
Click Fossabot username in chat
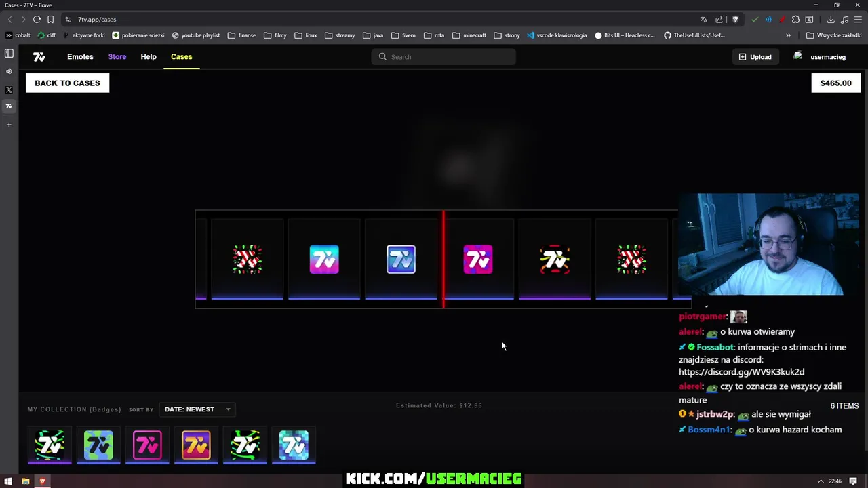click(715, 347)
